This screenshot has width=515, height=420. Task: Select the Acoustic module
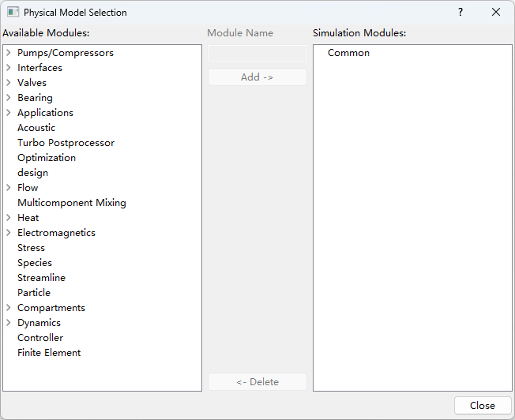click(36, 128)
